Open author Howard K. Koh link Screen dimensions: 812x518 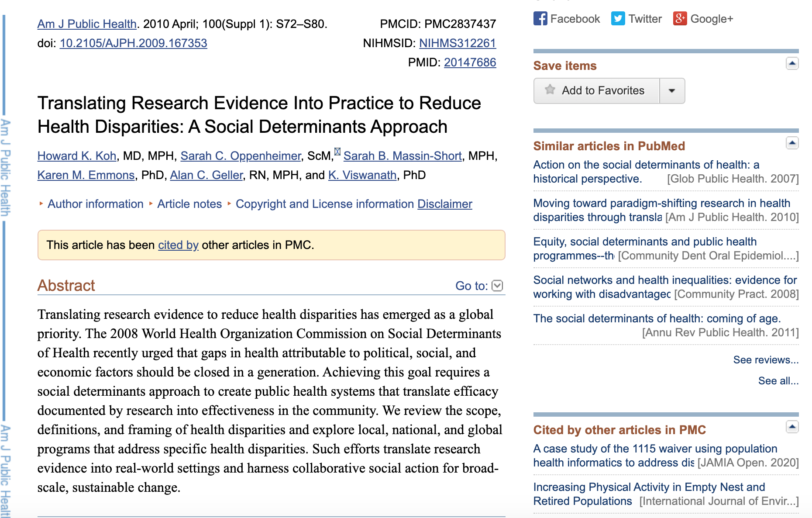(x=77, y=156)
